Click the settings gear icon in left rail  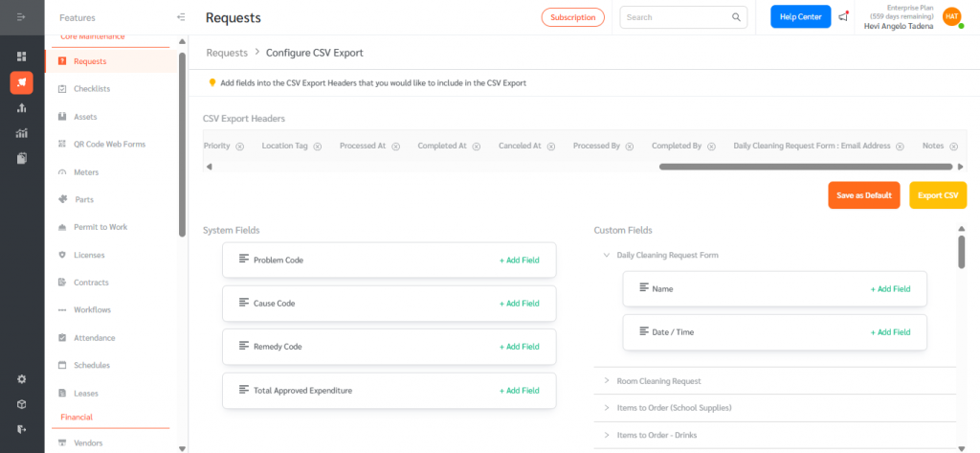(x=21, y=379)
